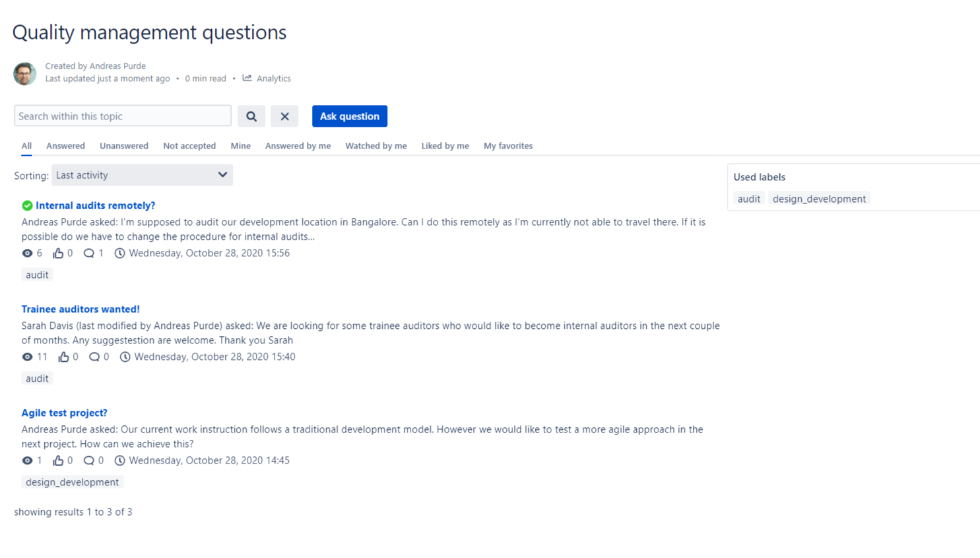Image resolution: width=980 pixels, height=558 pixels.
Task: Focus the Search within this topic field
Action: tap(123, 116)
